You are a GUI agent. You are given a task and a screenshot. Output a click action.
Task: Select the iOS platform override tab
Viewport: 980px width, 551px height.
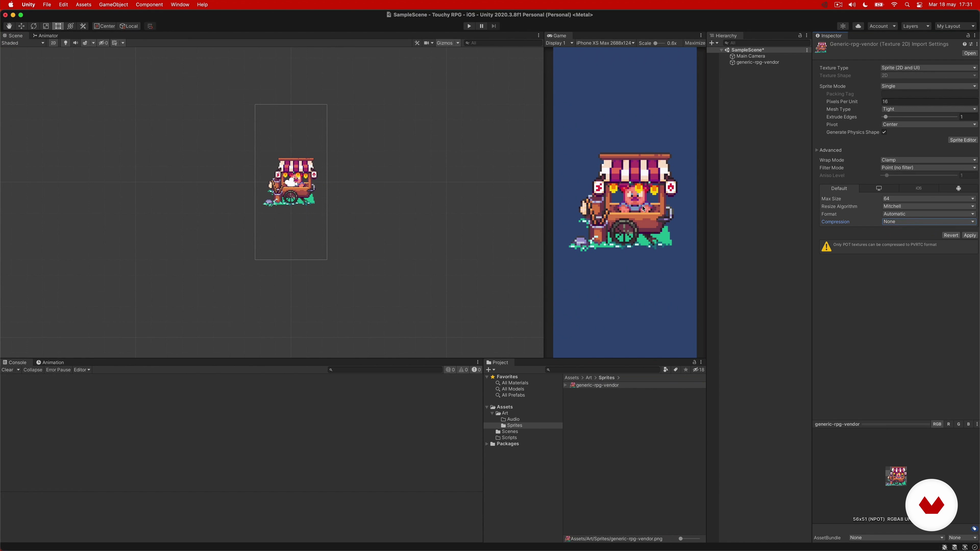[x=919, y=188]
